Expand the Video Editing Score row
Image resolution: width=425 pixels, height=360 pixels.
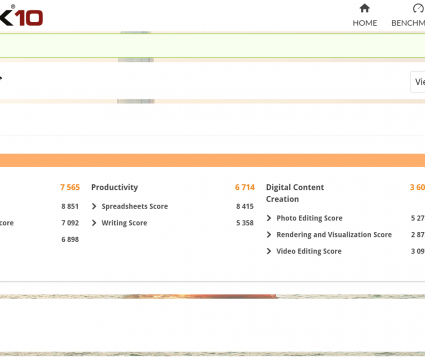coord(269,251)
